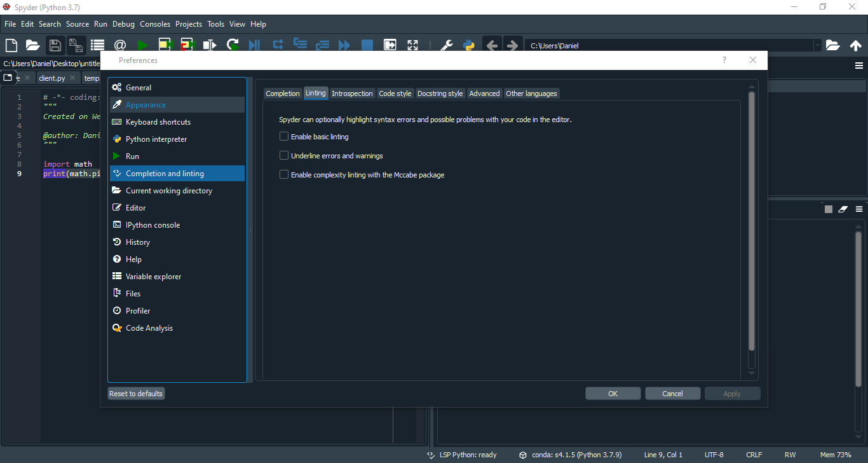Viewport: 868px width, 463px height.
Task: Check Underline errors and warnings
Action: pos(284,155)
